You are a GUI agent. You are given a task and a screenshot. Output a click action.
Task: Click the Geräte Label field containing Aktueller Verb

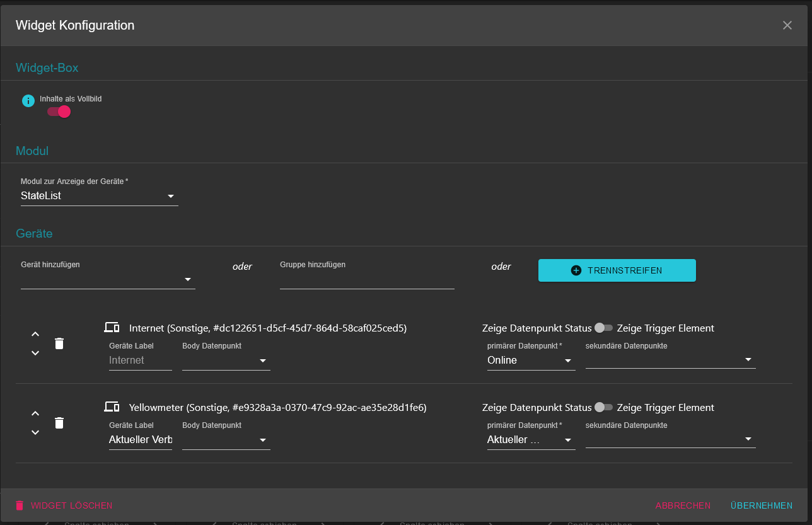(141, 440)
